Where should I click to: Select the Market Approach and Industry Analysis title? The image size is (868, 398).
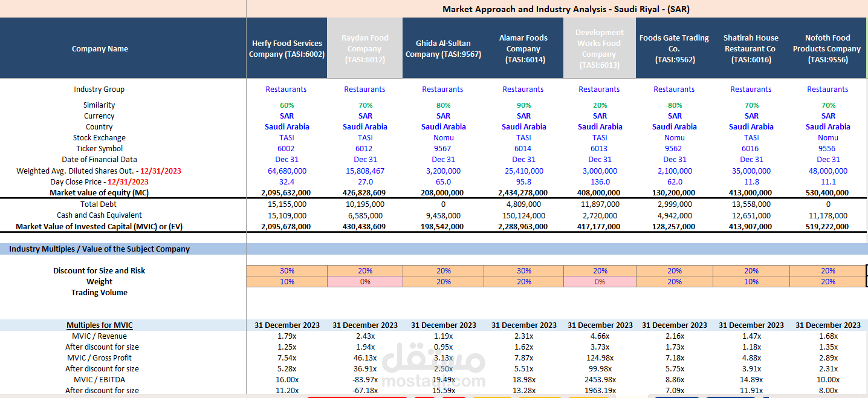click(x=566, y=9)
